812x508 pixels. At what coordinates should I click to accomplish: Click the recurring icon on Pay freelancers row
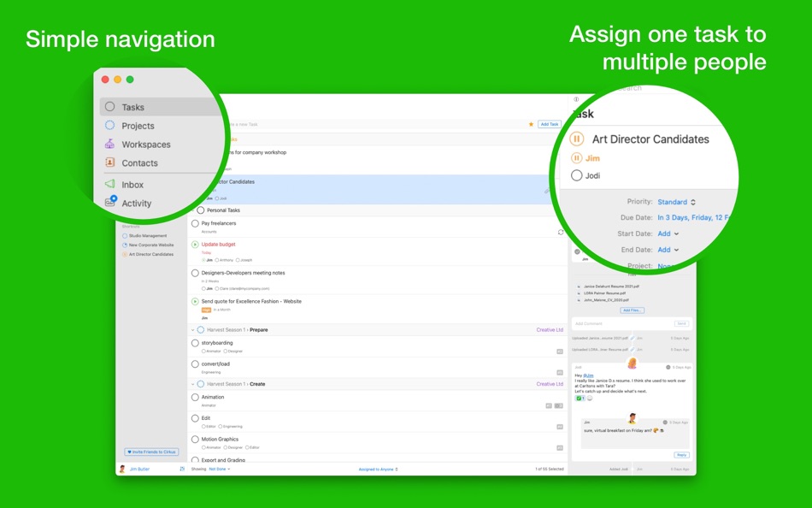tap(561, 233)
